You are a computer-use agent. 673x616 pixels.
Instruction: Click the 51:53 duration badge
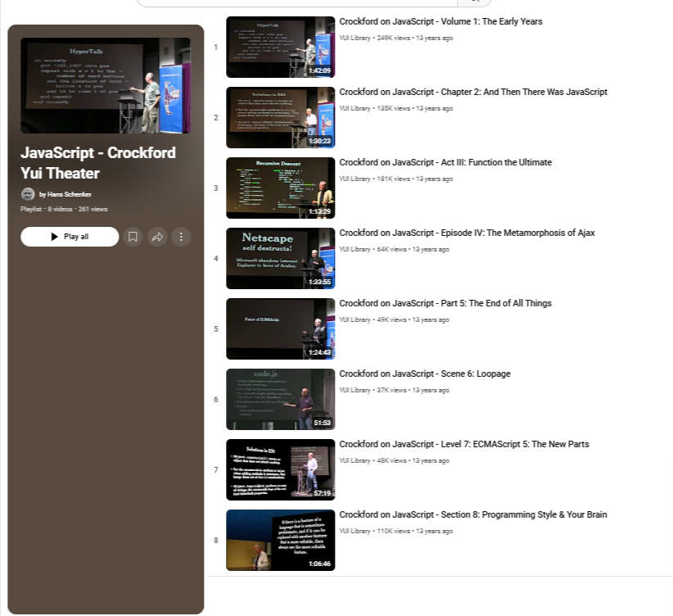(322, 423)
